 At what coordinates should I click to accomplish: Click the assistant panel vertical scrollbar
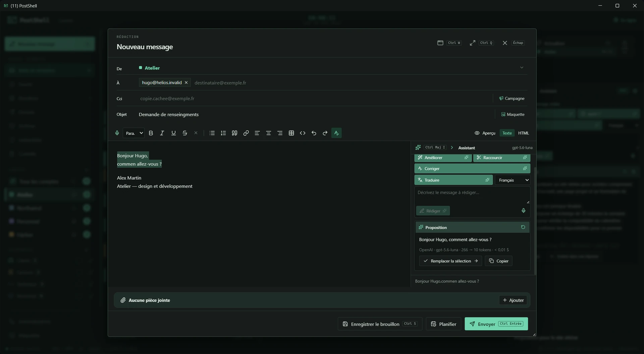pyautogui.click(x=535, y=221)
